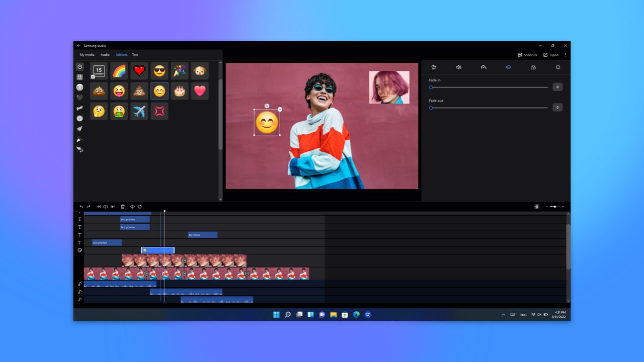Screen dimensions: 644x362
Task: Open the speaker volume settings icon
Action: point(458,67)
